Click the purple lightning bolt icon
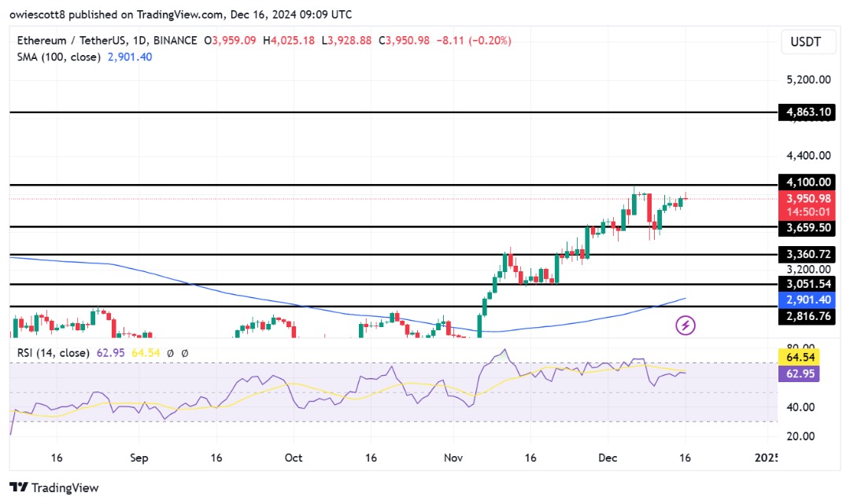This screenshot has width=850, height=504. [x=686, y=325]
